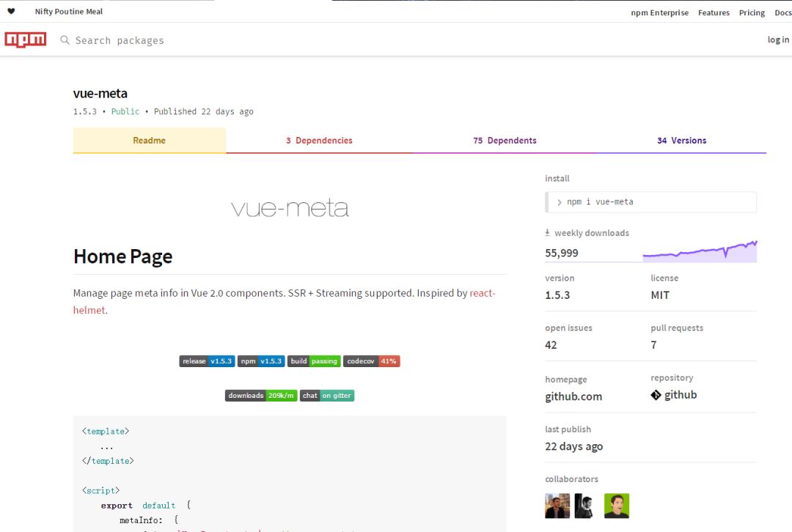Image resolution: width=792 pixels, height=532 pixels.
Task: Click the Nifty Poutine Meal text
Action: [x=69, y=11]
